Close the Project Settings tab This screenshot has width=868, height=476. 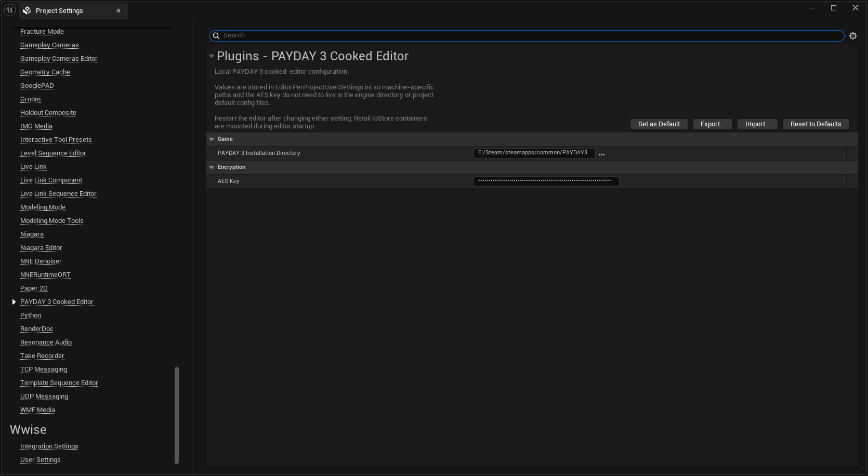point(119,10)
